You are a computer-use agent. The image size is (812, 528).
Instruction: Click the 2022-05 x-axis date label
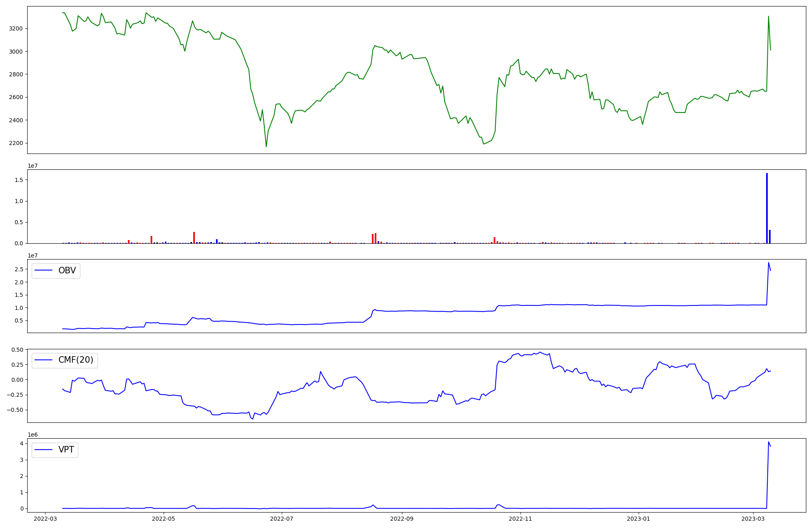(163, 519)
